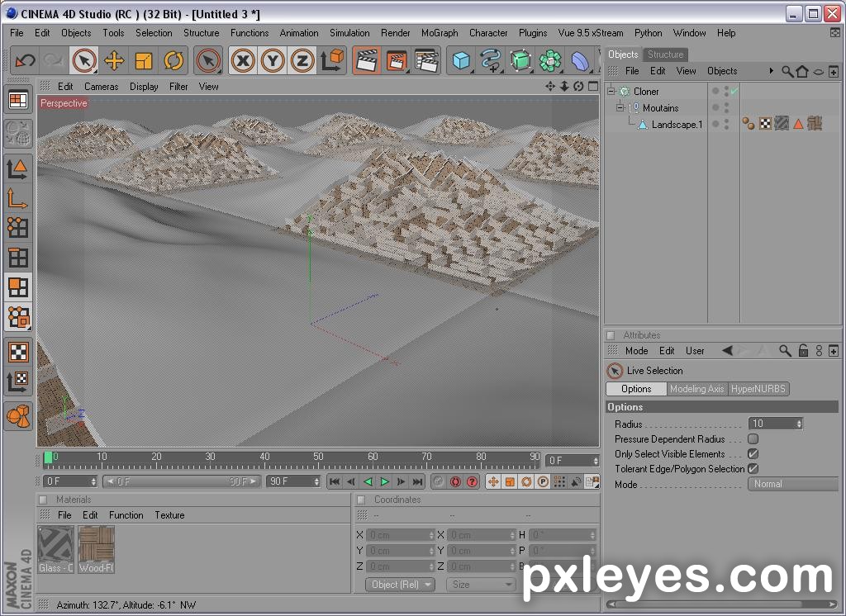Select the Wood-Fl material thumbnail
The image size is (846, 616).
coord(96,550)
